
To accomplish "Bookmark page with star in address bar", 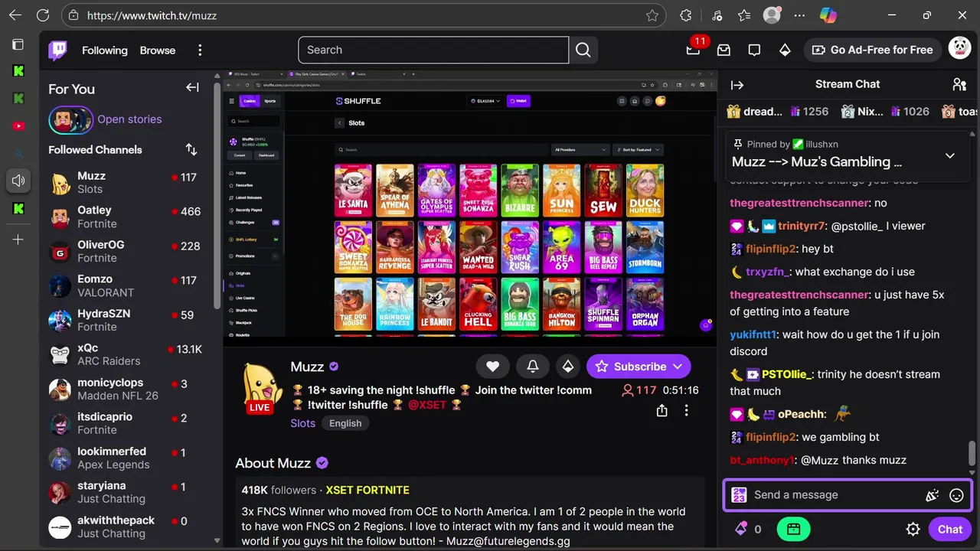I will tap(652, 15).
